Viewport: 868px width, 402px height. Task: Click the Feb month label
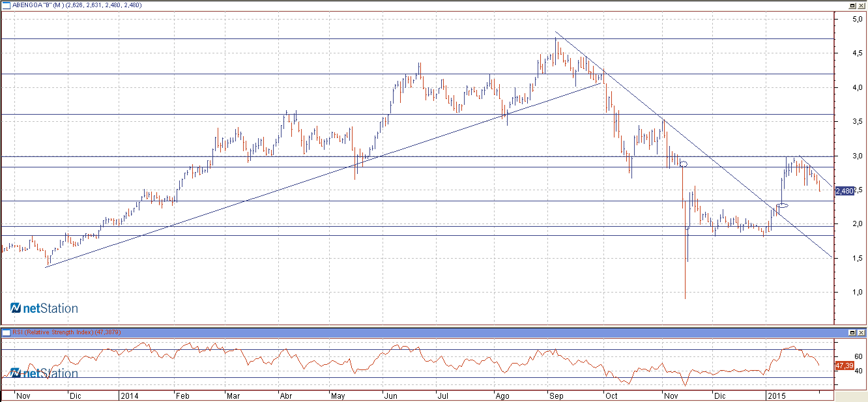pos(182,395)
